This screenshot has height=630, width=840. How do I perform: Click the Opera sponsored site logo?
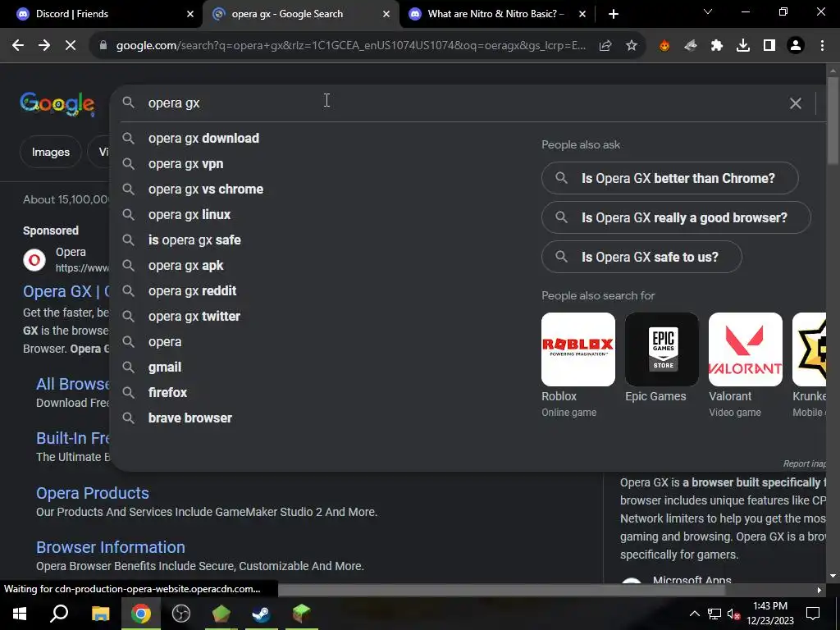click(x=34, y=260)
